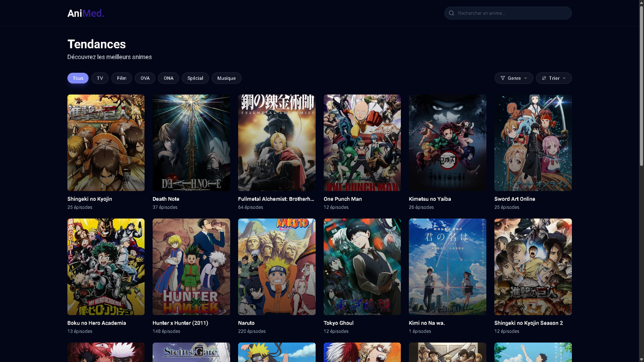Switch to the OVA category

coord(145,78)
